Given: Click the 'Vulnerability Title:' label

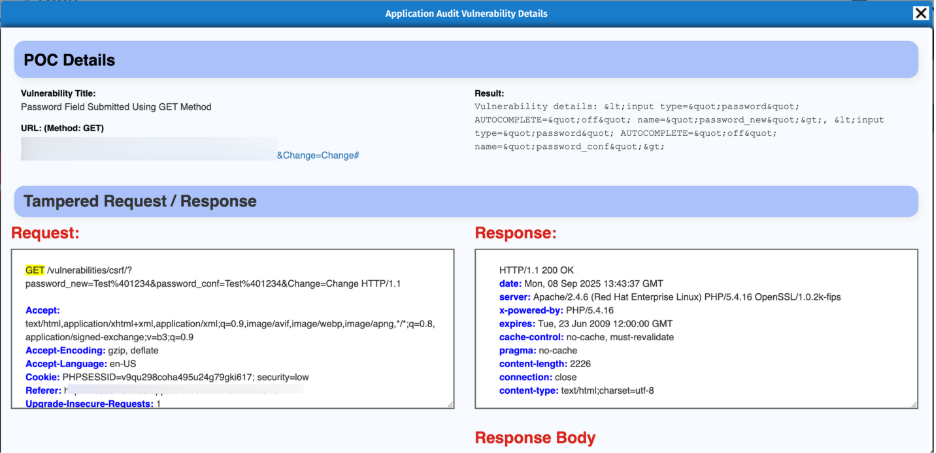Looking at the screenshot, I should [58, 93].
